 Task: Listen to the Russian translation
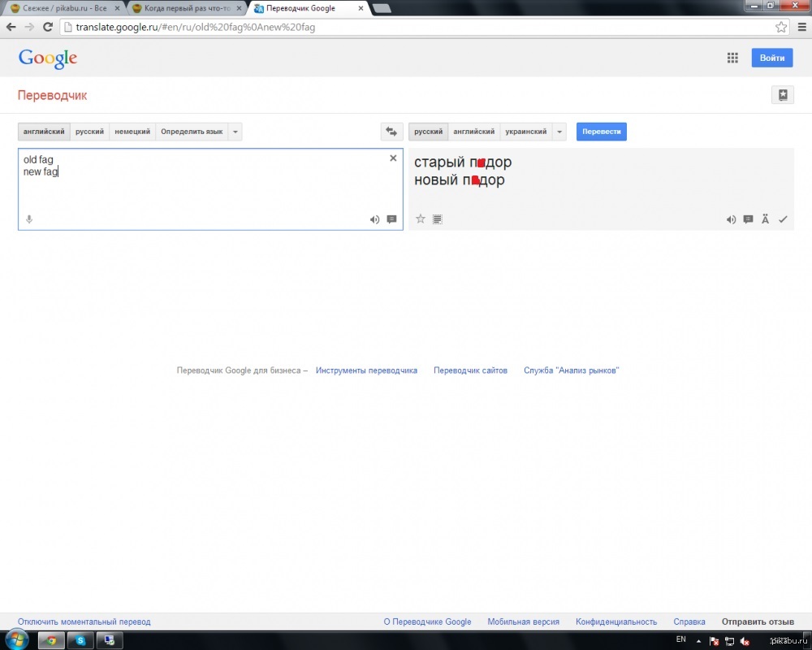coord(731,219)
